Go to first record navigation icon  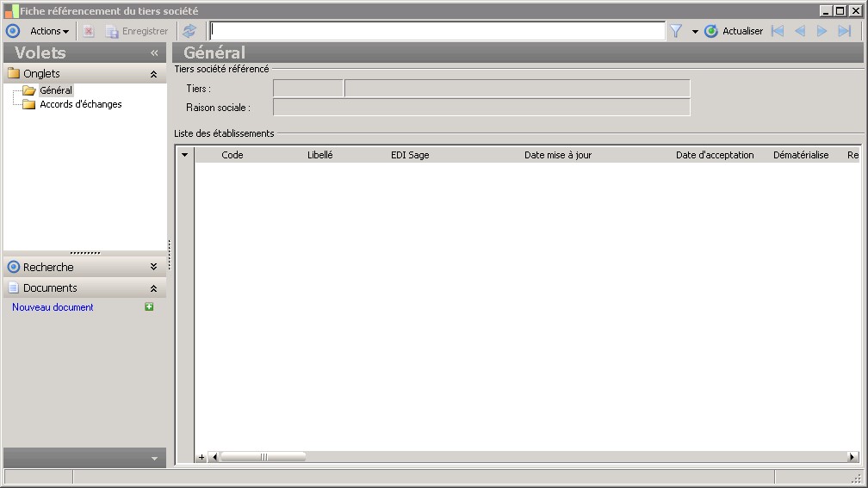pos(778,31)
